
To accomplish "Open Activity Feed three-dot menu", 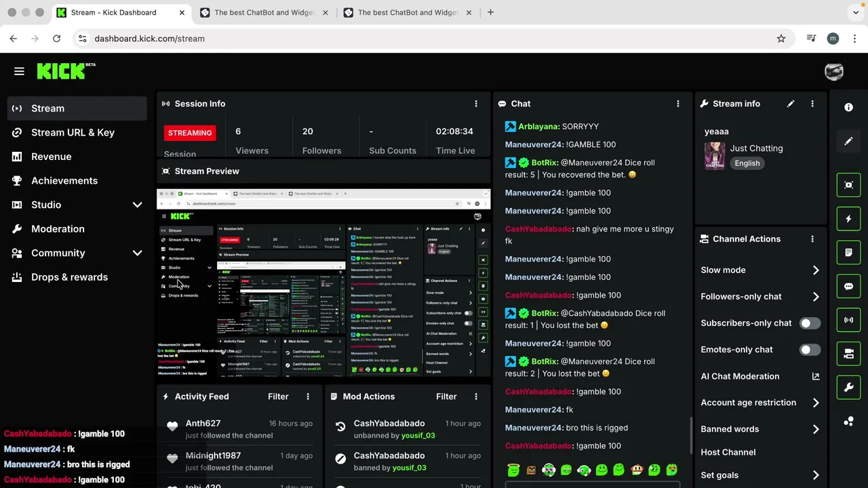I will point(308,396).
